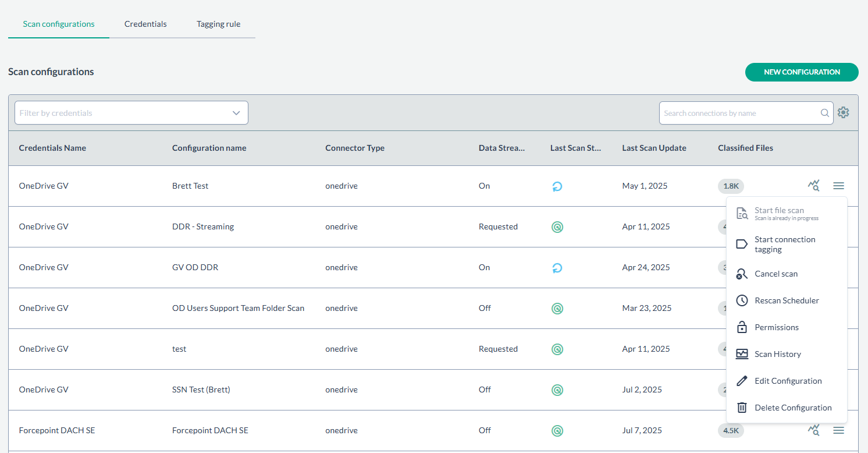Open hamburger menu for Forcepoint DACH SE
This screenshot has width=868, height=453.
(838, 430)
